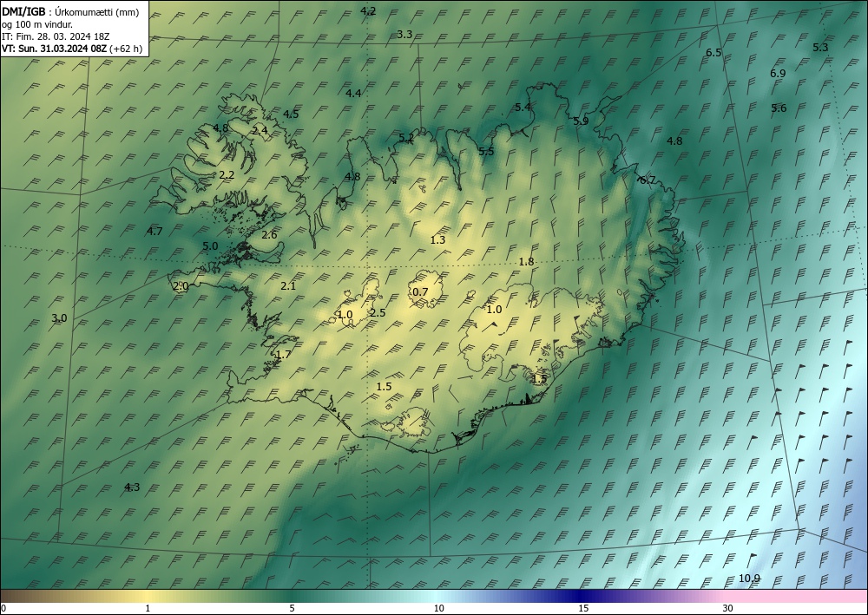Click the color scale tick label 5
This screenshot has height=615, width=868.
pos(292,608)
